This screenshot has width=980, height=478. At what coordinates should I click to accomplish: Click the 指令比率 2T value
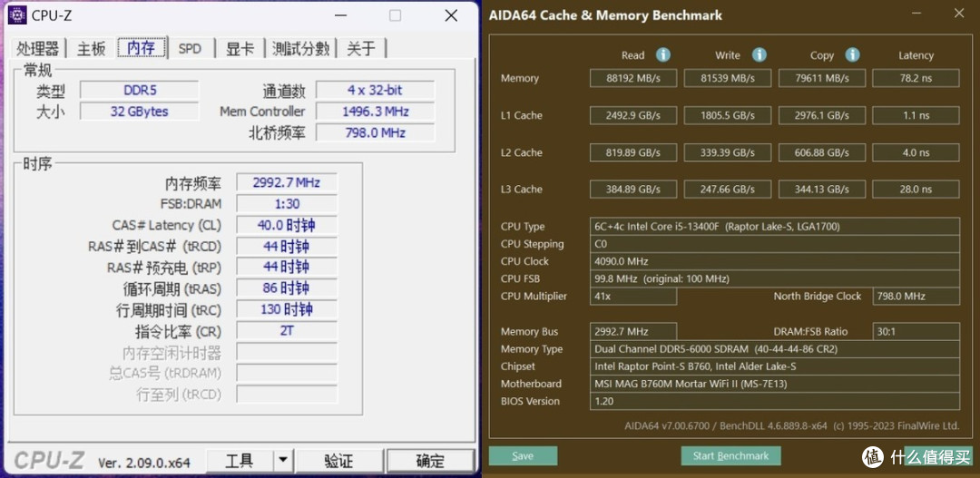pyautogui.click(x=286, y=330)
